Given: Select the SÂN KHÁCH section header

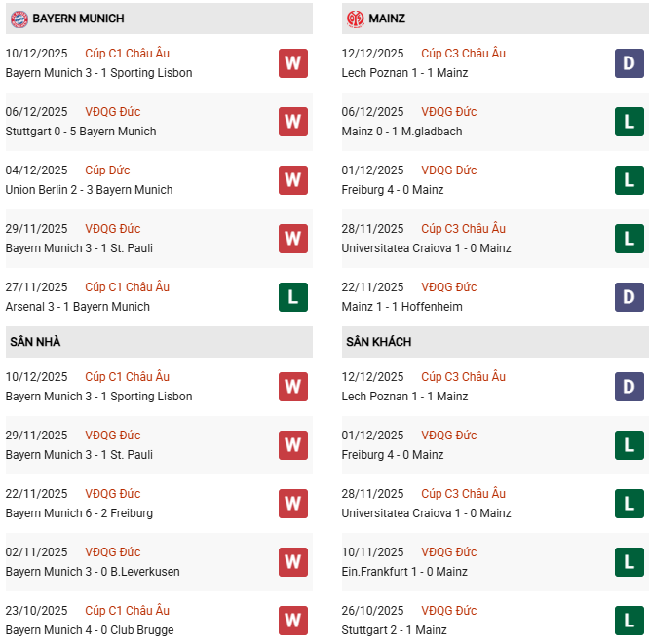Looking at the screenshot, I should click(x=378, y=342).
